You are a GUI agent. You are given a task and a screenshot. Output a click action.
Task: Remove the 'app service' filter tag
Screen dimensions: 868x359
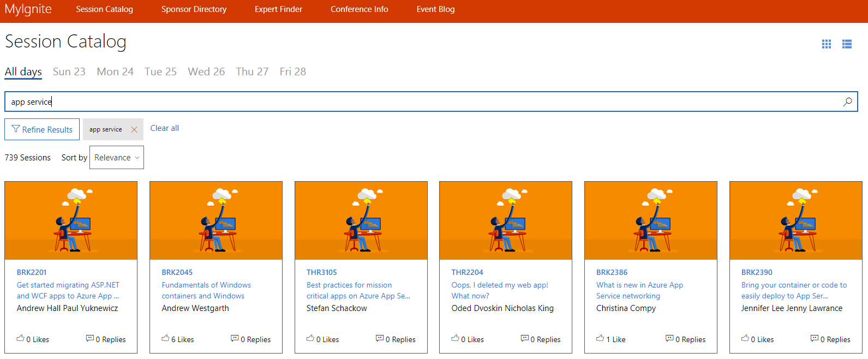(134, 130)
